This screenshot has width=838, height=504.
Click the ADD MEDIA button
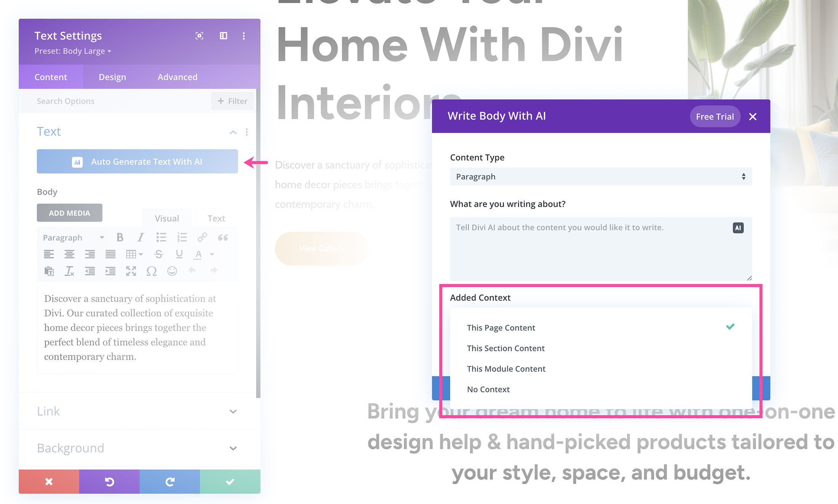[69, 213]
